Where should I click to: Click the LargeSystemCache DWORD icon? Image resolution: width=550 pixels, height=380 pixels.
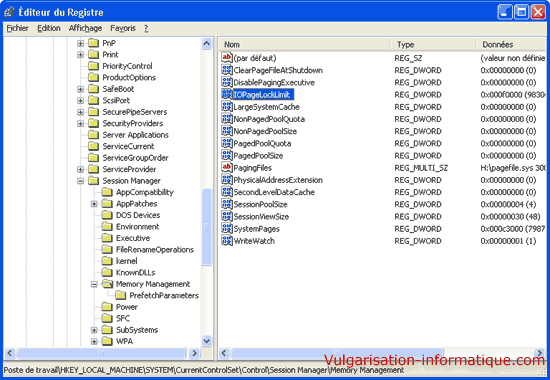point(227,106)
